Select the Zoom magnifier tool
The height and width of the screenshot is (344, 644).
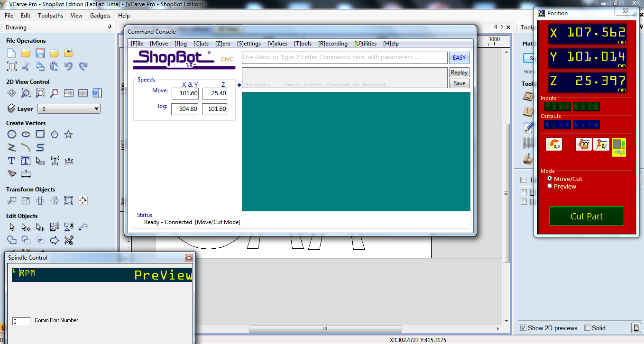coord(26,93)
